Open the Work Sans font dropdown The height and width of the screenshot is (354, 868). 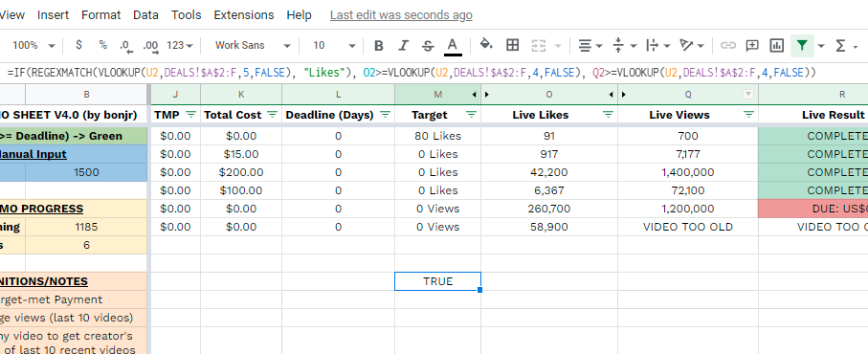click(x=253, y=45)
